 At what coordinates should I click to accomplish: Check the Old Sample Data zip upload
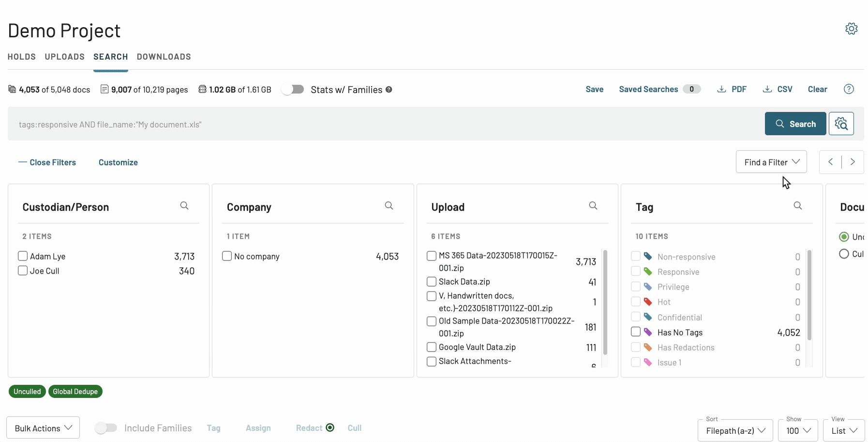pos(432,321)
